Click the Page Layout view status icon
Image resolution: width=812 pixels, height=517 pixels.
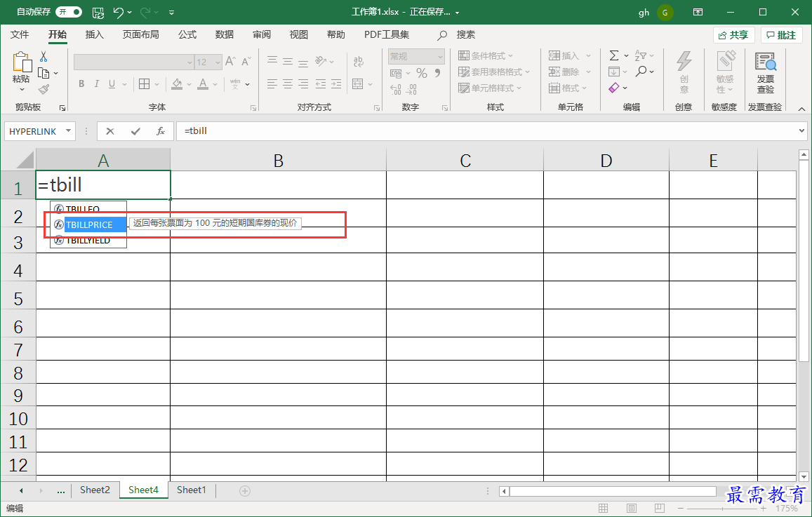pyautogui.click(x=632, y=508)
